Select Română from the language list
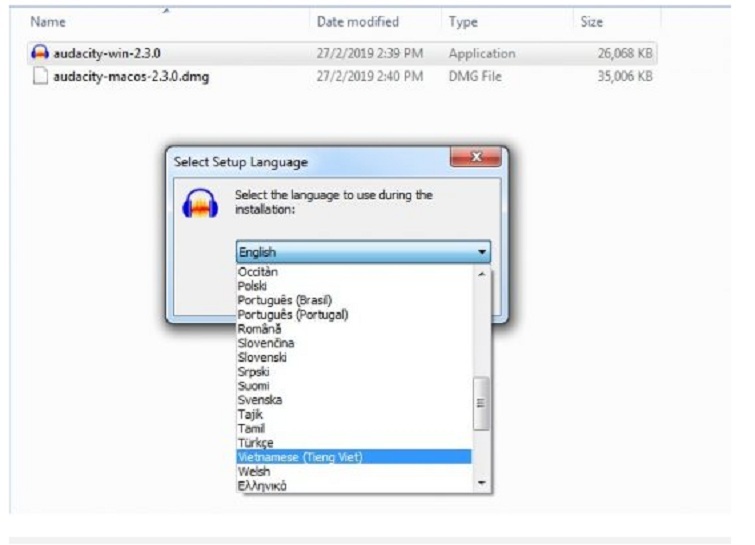755x545 pixels. click(259, 328)
